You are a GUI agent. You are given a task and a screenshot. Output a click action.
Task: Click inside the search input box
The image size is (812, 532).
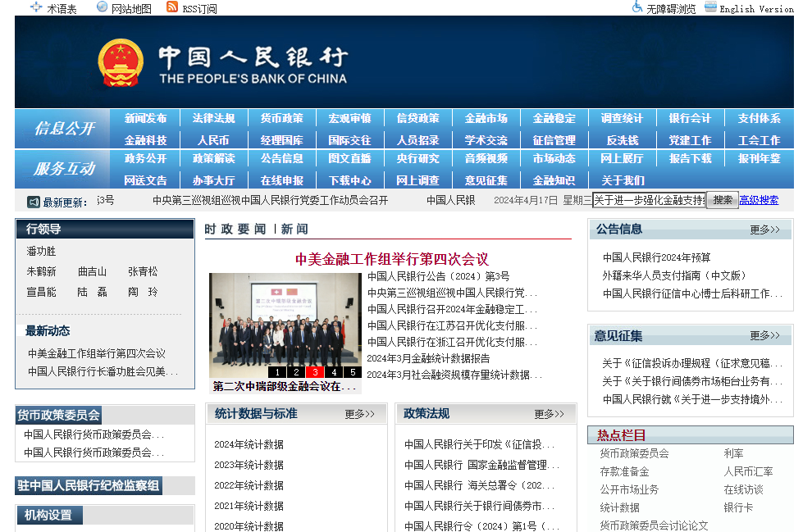pyautogui.click(x=648, y=200)
